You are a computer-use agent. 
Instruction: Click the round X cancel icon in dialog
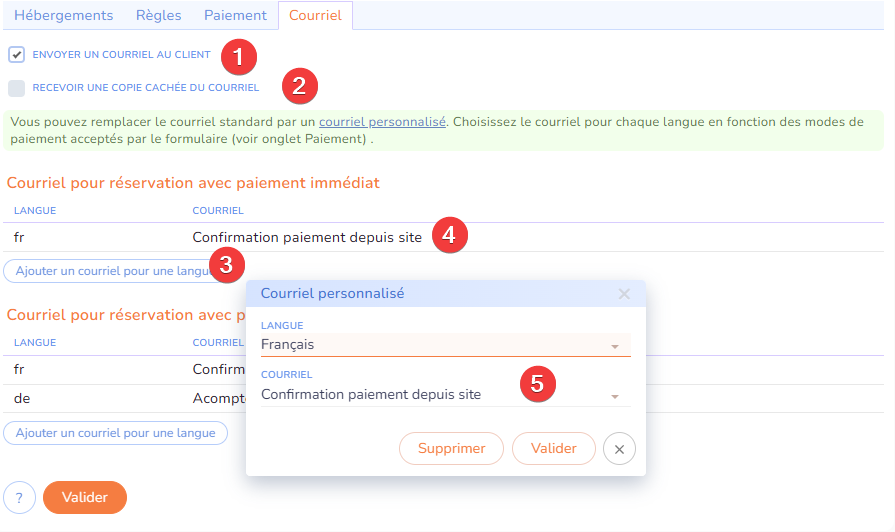tap(619, 449)
